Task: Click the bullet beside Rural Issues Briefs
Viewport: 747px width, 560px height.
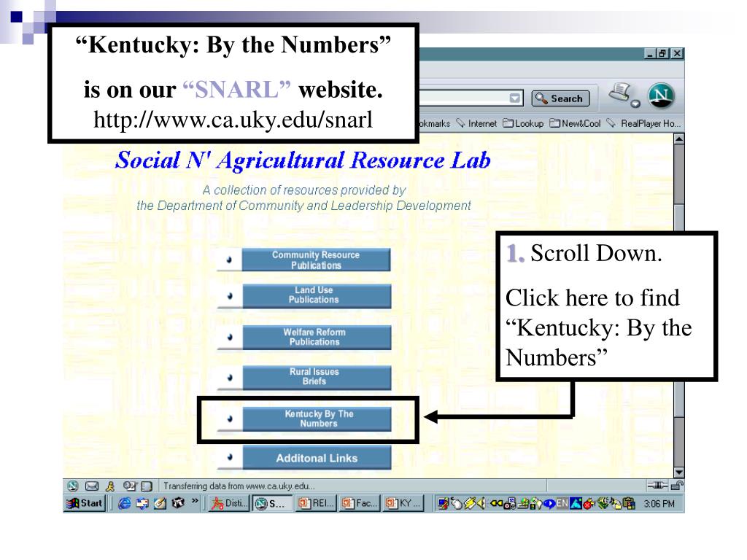Action: [x=230, y=378]
